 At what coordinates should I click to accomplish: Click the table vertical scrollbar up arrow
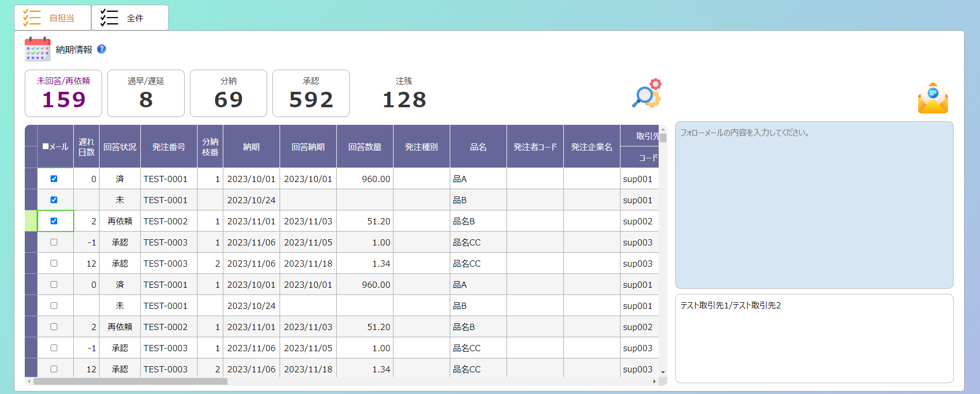click(x=663, y=129)
